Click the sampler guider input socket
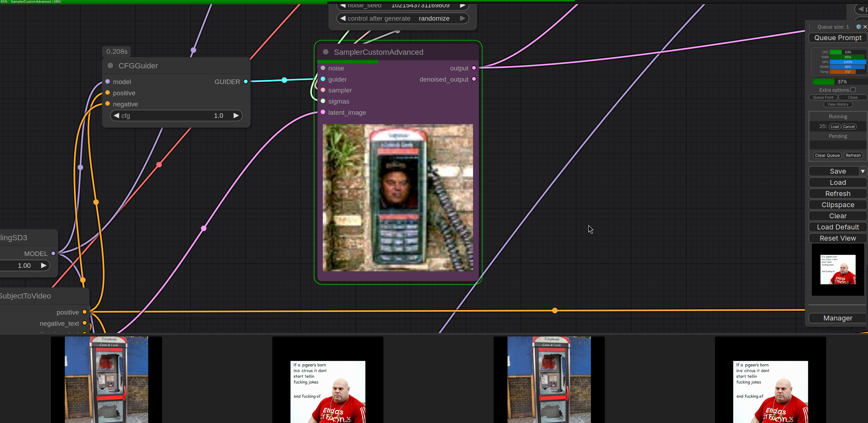868x423 pixels. point(323,79)
